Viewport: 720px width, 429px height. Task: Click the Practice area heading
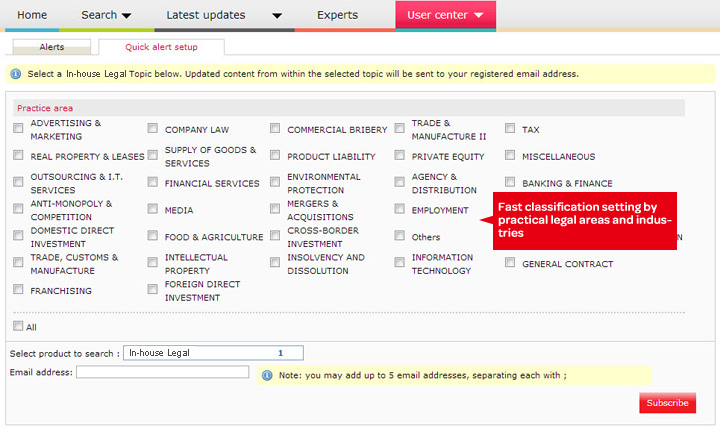45,108
